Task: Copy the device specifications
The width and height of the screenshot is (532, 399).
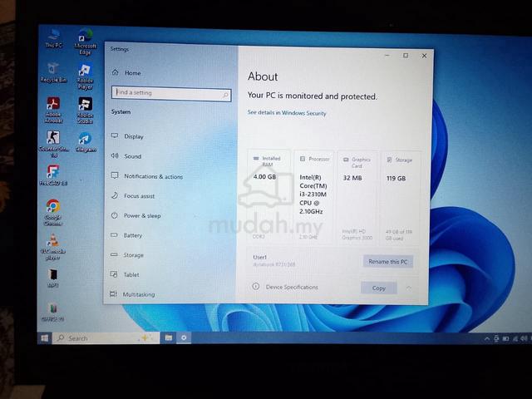Action: [379, 288]
